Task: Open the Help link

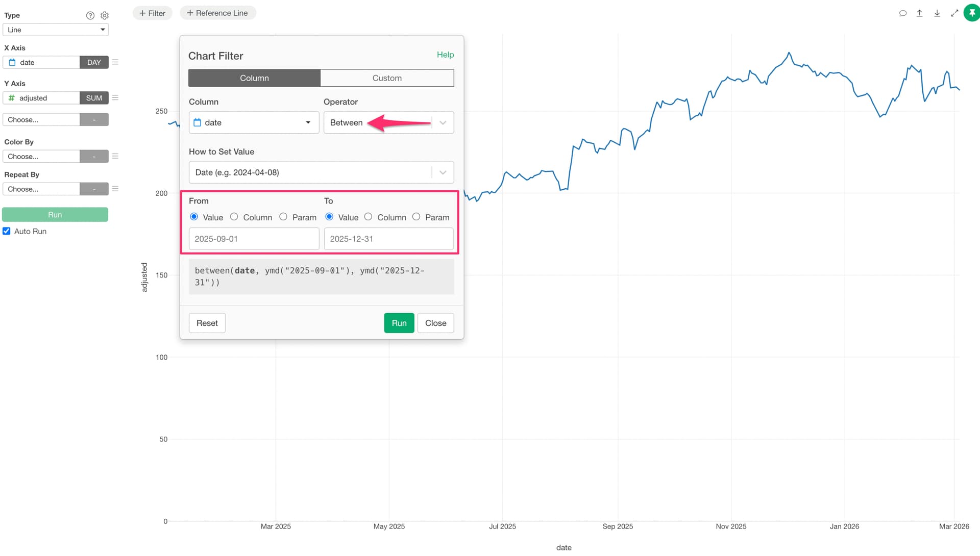Action: tap(445, 55)
